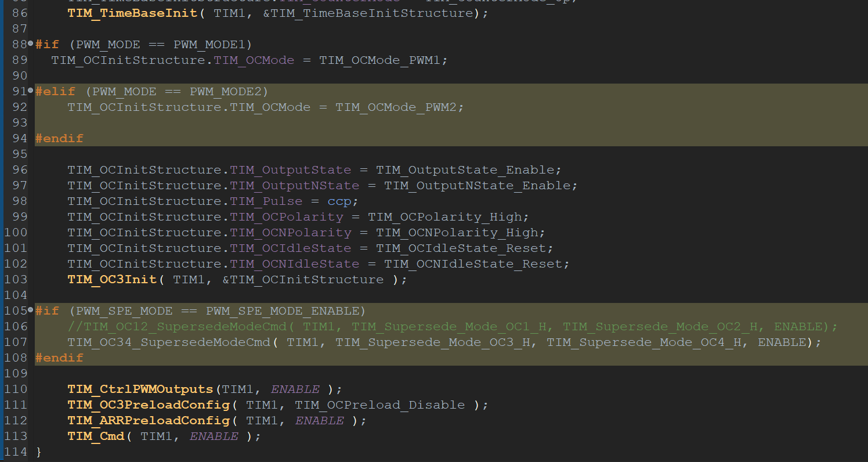Screen dimensions: 868x462
Task: Click the TIM_OC3Init function call
Action: [112, 280]
